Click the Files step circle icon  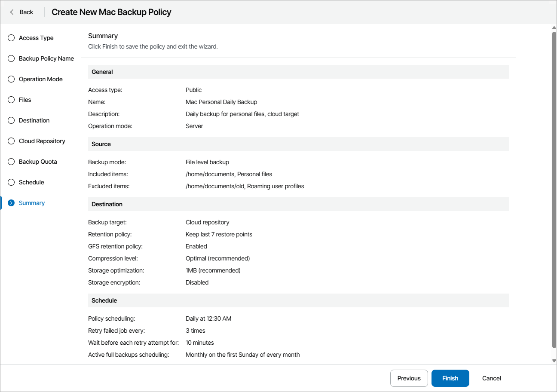[11, 100]
